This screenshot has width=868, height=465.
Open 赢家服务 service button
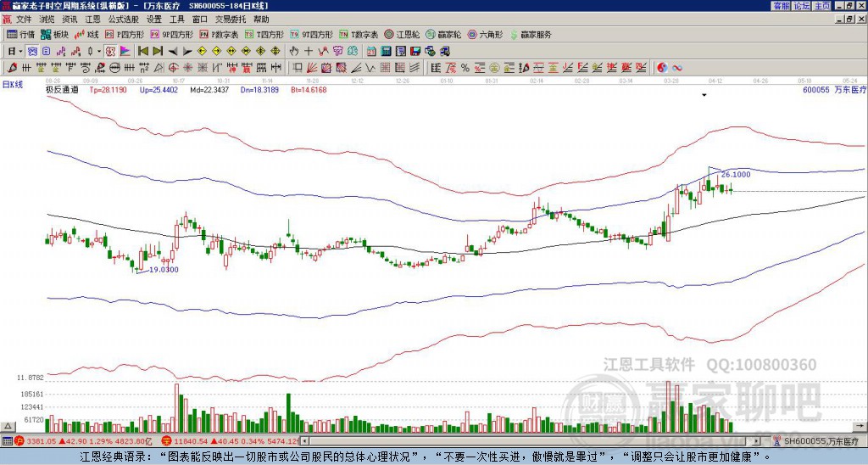click(x=531, y=34)
